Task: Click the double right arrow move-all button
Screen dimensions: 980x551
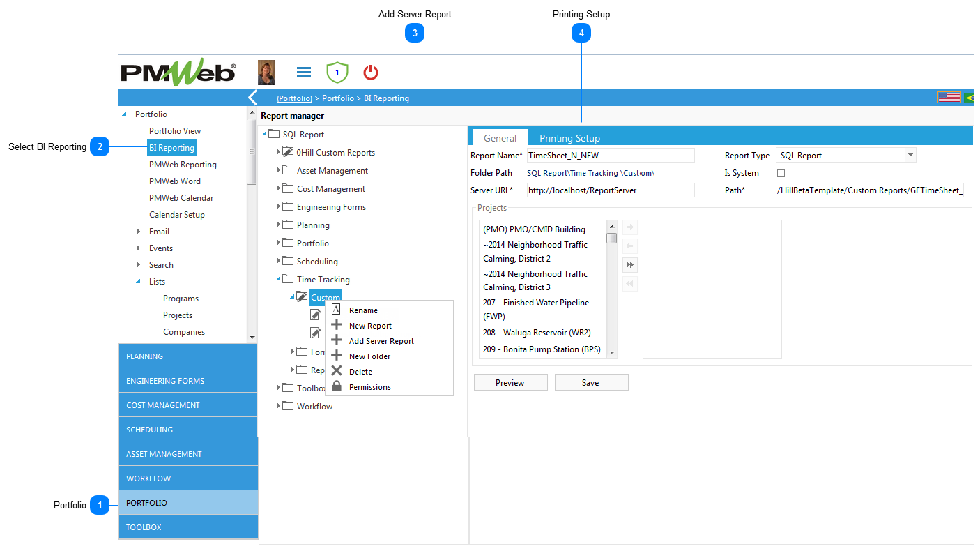Action: (630, 265)
